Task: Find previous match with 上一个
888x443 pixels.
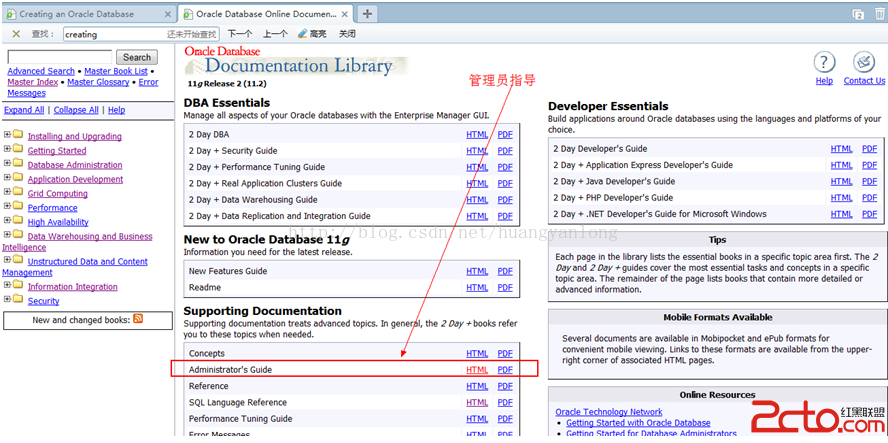Action: point(275,34)
